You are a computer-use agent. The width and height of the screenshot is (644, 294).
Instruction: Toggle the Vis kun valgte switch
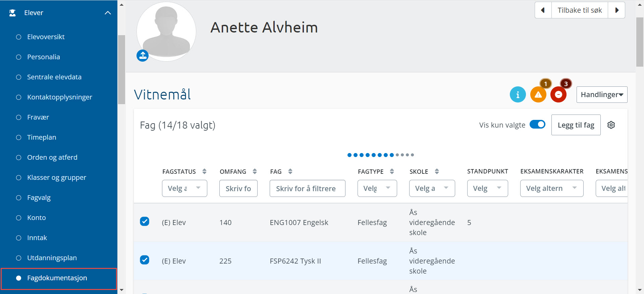pyautogui.click(x=537, y=125)
